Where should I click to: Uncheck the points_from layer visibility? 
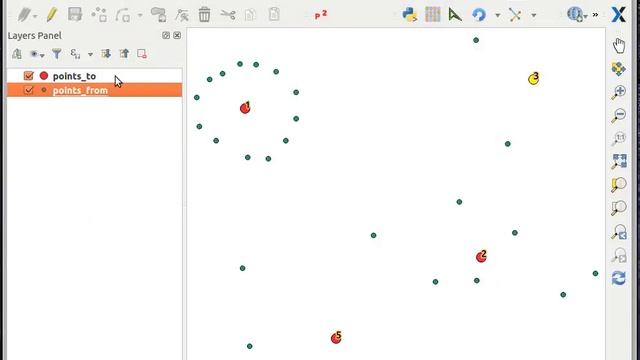click(x=29, y=90)
